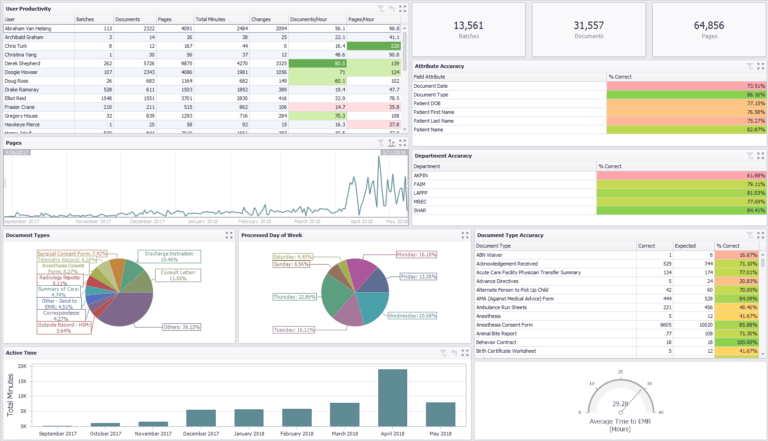Viewport: 768px width, 441px height.
Task: Maximize the User Productivity panel
Action: (x=402, y=8)
